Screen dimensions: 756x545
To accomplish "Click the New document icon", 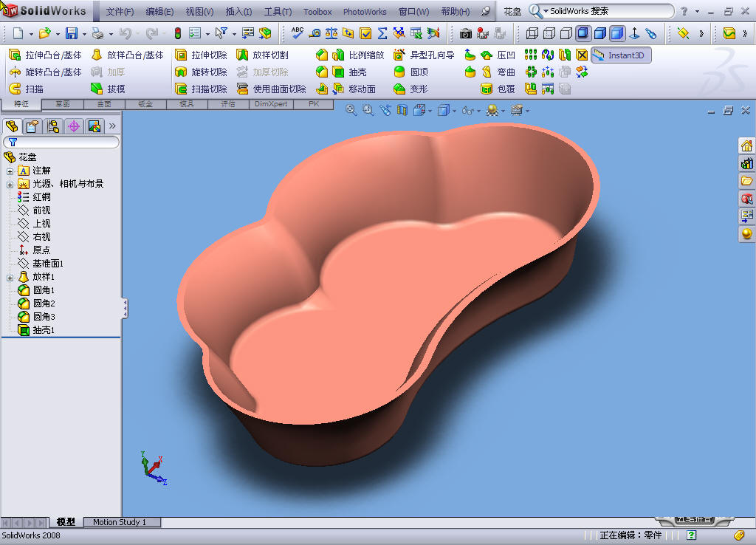I will click(x=18, y=33).
